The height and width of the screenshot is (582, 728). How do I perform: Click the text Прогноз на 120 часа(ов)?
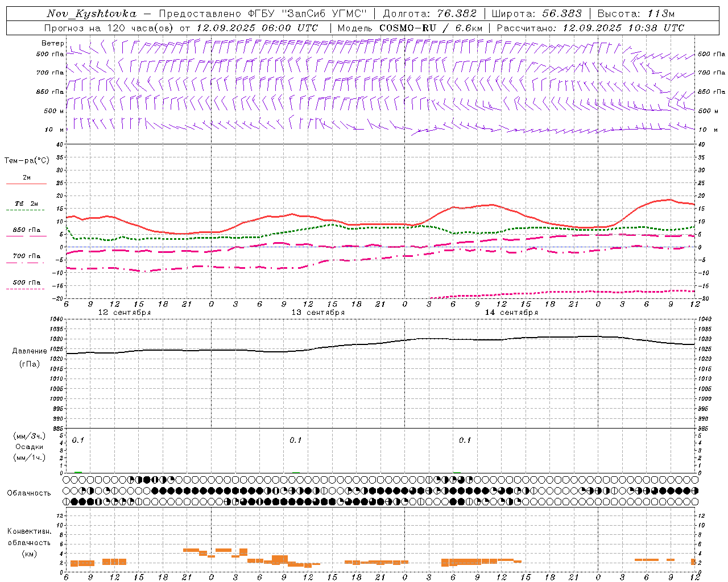point(110,28)
